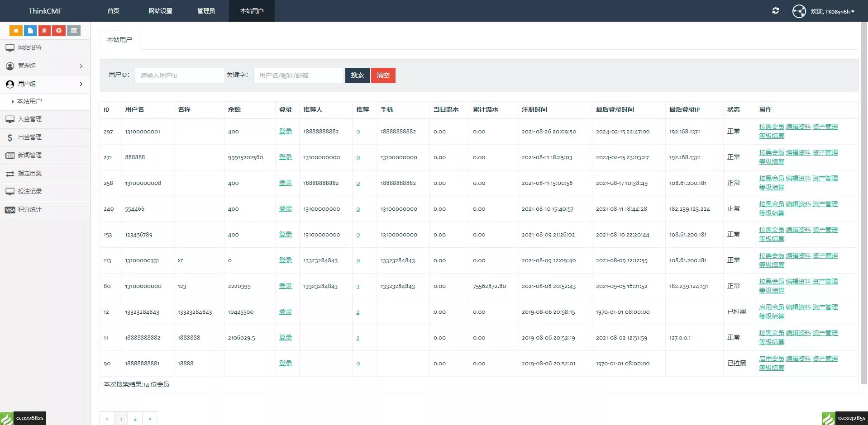The image size is (868, 425).
Task: Expand the 管理组 sidebar chevron
Action: click(81, 66)
